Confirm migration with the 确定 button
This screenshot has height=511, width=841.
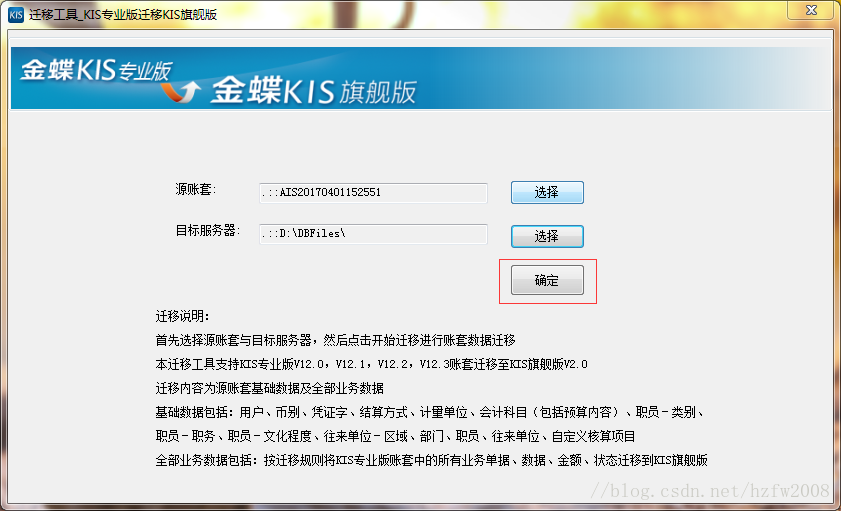click(x=547, y=280)
